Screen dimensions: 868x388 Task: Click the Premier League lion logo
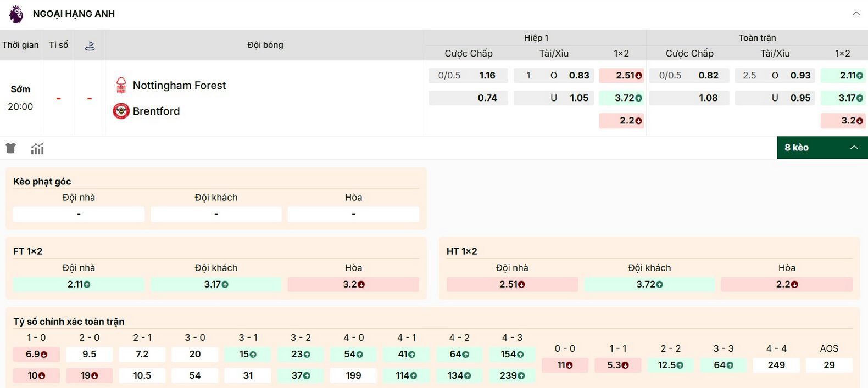pos(16,14)
